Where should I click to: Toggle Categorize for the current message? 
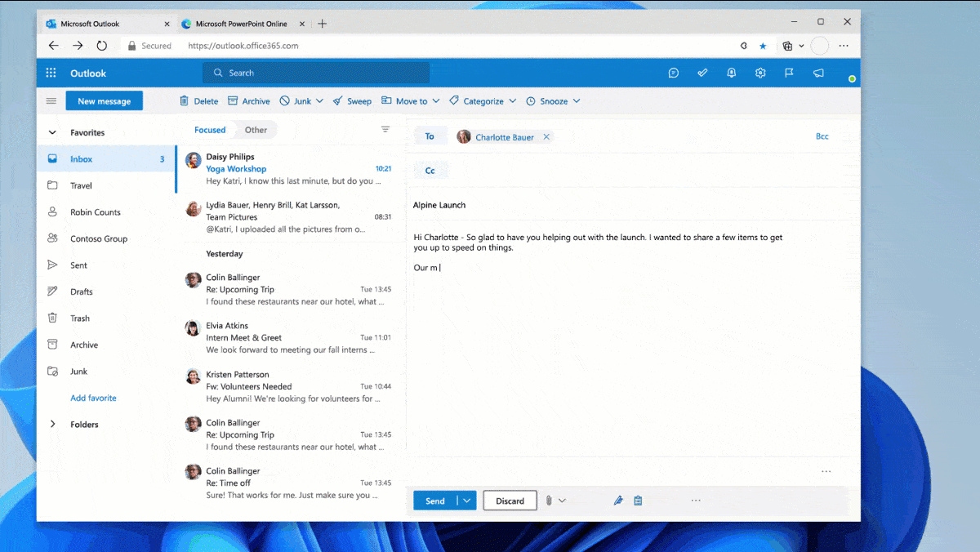click(x=483, y=100)
